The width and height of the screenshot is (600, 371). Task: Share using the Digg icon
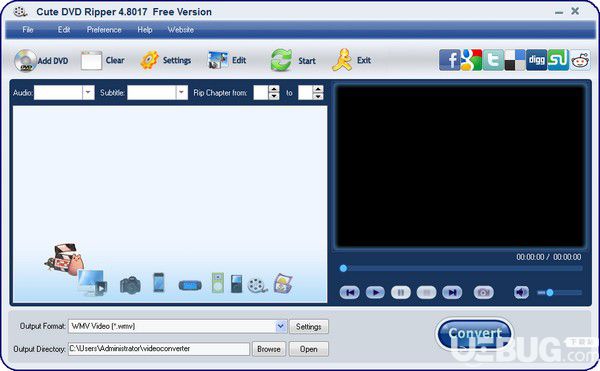coord(536,60)
